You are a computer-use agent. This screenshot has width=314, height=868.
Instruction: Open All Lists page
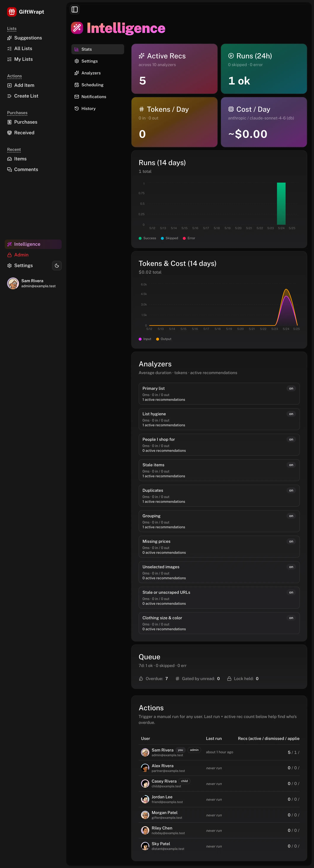pyautogui.click(x=33, y=48)
